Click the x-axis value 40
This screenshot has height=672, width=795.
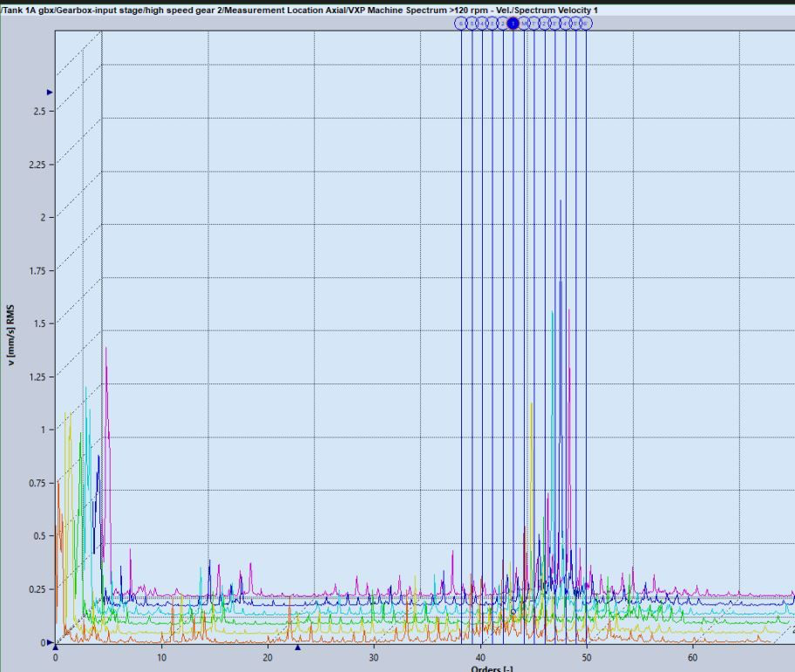pos(480,658)
